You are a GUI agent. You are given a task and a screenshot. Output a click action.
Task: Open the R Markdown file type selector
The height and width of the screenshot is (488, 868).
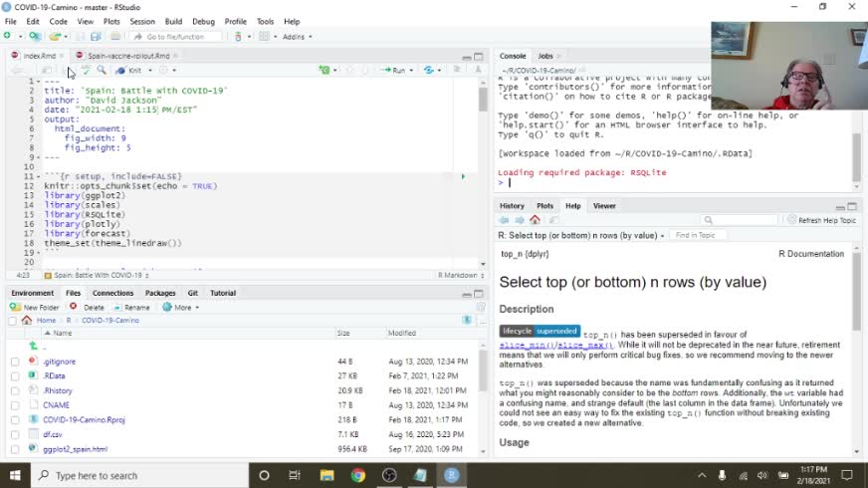pos(461,275)
